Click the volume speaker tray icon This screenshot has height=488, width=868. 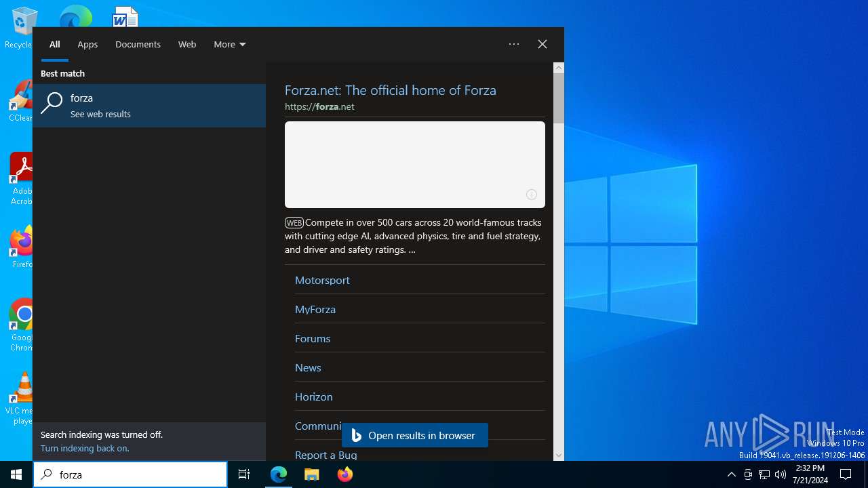(x=781, y=474)
